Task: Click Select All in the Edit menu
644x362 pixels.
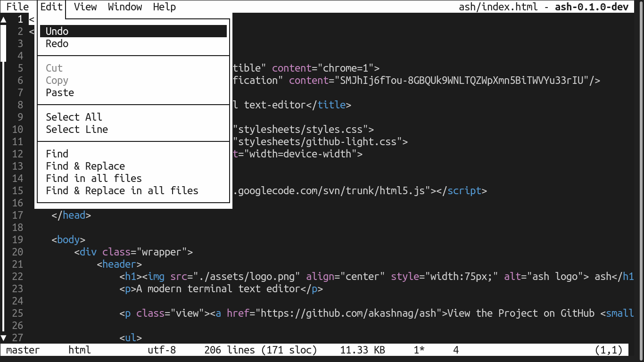Action: coord(74,117)
